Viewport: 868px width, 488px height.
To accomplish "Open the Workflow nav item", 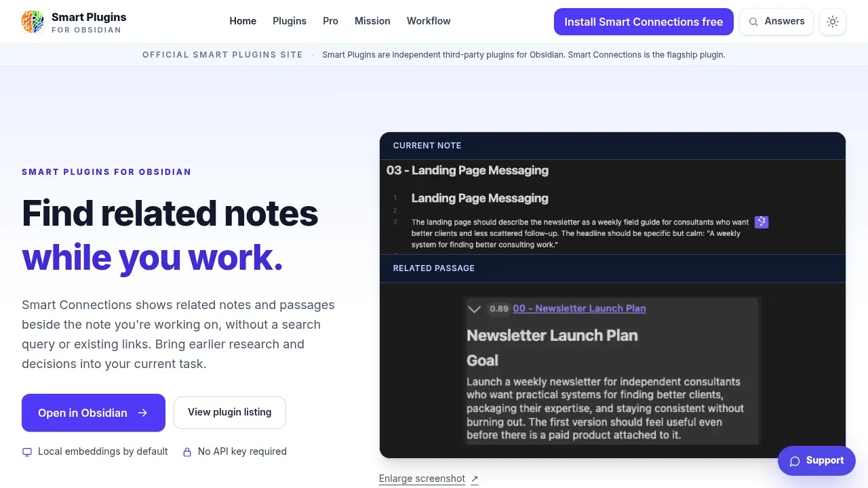I will (x=429, y=21).
